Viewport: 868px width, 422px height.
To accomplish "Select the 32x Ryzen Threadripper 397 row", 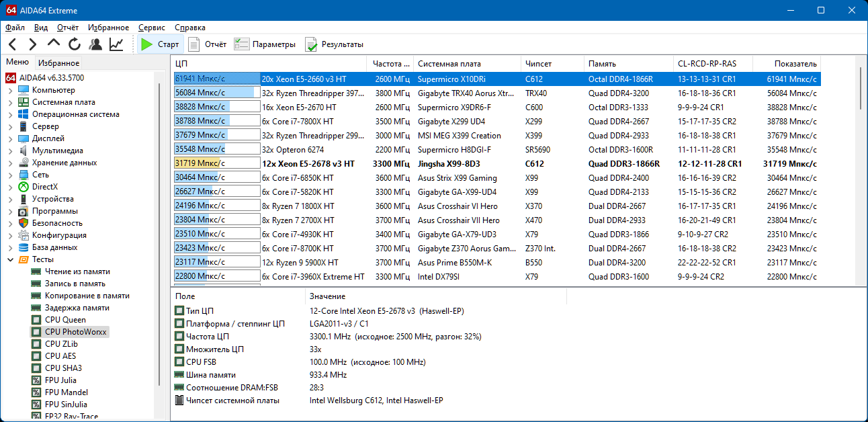I will 496,93.
